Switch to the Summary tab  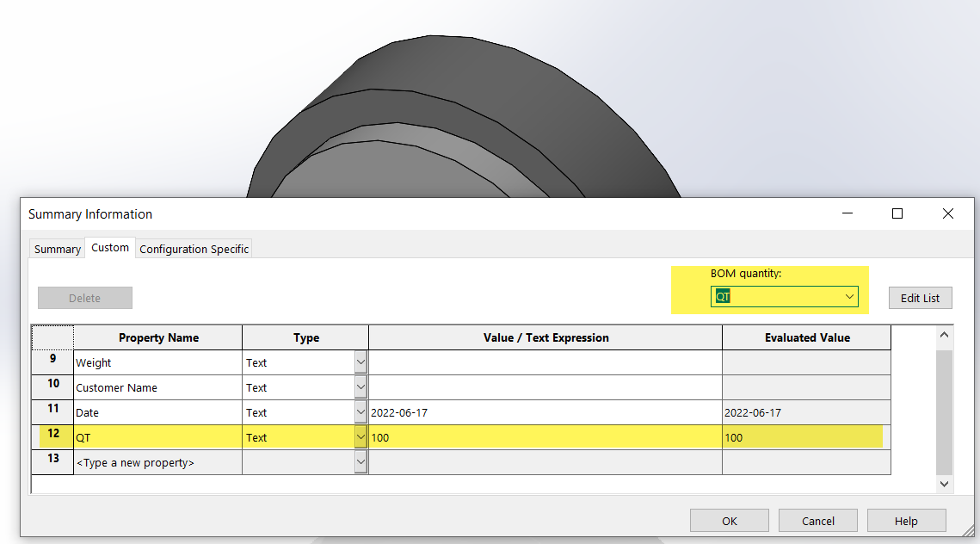click(x=56, y=248)
